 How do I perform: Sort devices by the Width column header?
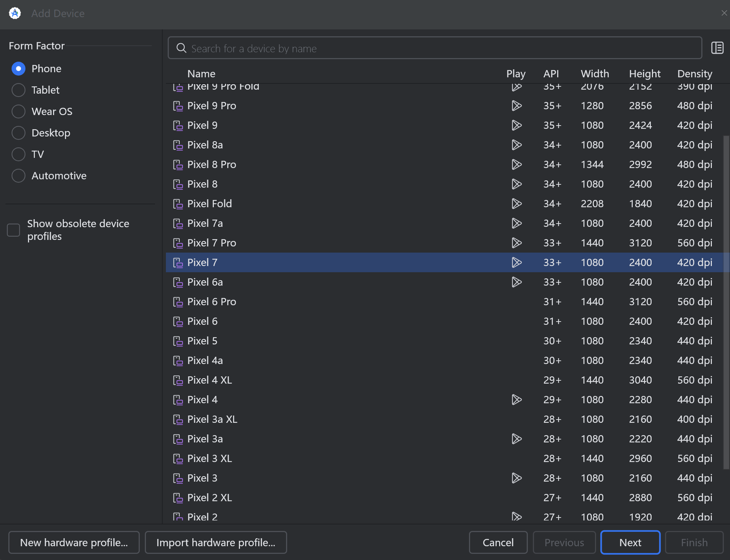(595, 74)
